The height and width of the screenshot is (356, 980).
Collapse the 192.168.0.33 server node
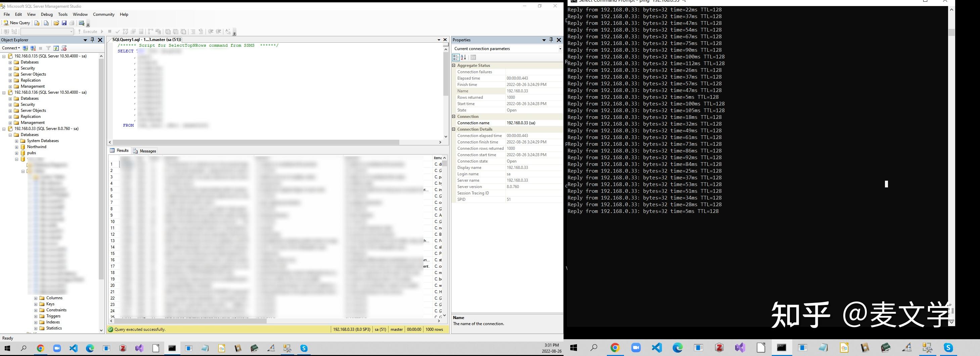coord(3,129)
